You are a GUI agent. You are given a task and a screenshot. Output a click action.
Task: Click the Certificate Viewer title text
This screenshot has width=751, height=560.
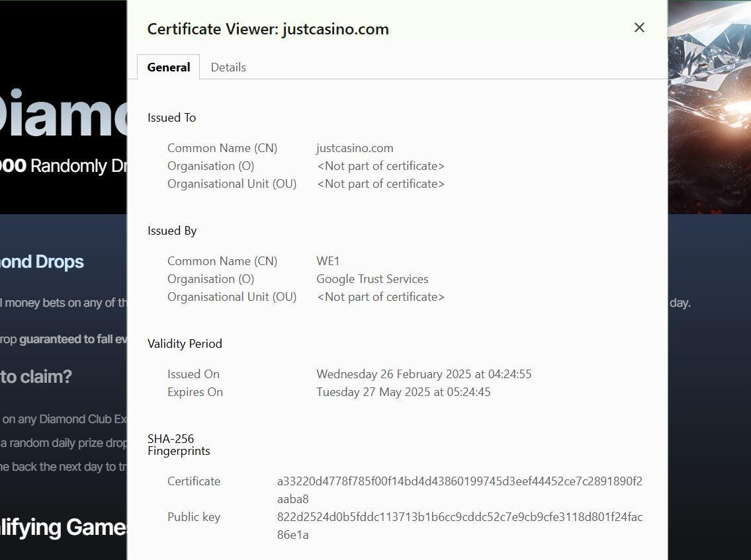point(268,29)
